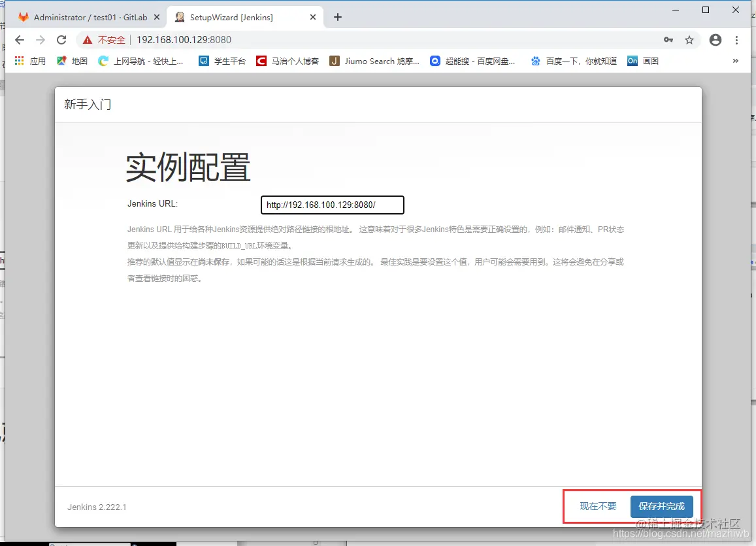Viewport: 756px width, 546px height.
Task: Bookmark the page with the star icon
Action: point(689,40)
